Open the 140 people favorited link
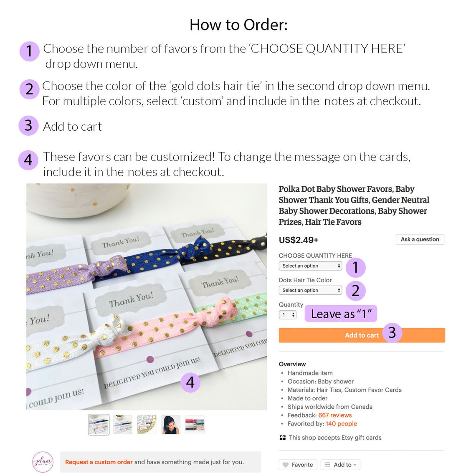 point(341,423)
